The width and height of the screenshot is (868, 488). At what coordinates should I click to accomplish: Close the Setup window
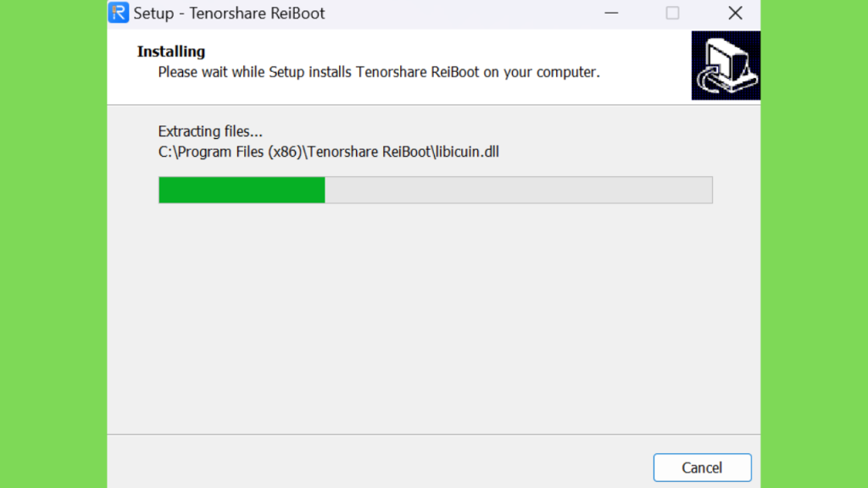pyautogui.click(x=735, y=13)
